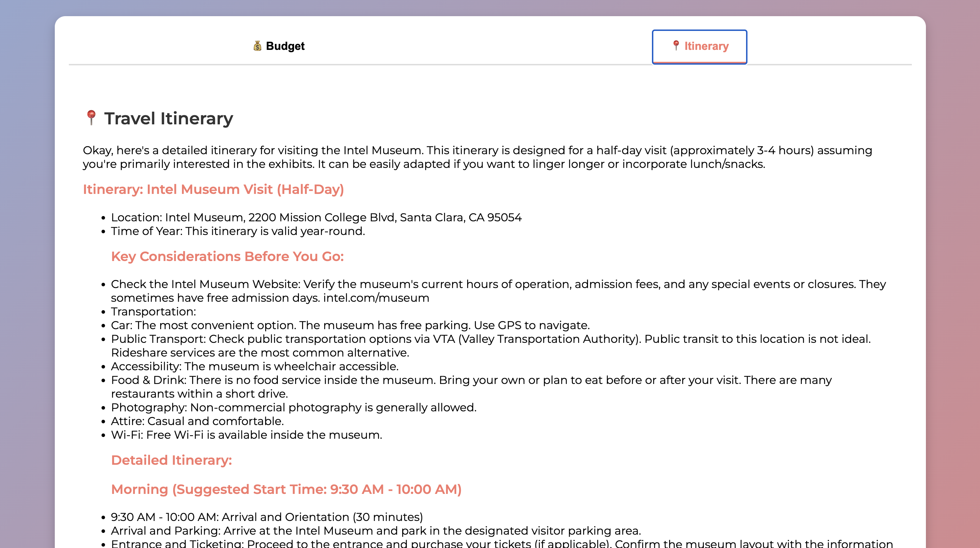Select the Itinerary tab

699,46
